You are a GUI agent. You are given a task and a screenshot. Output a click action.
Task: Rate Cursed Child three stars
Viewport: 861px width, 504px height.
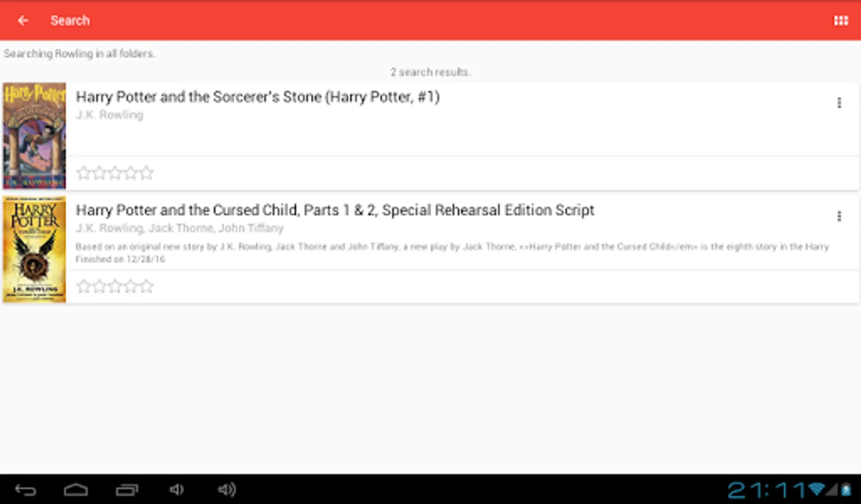click(115, 286)
